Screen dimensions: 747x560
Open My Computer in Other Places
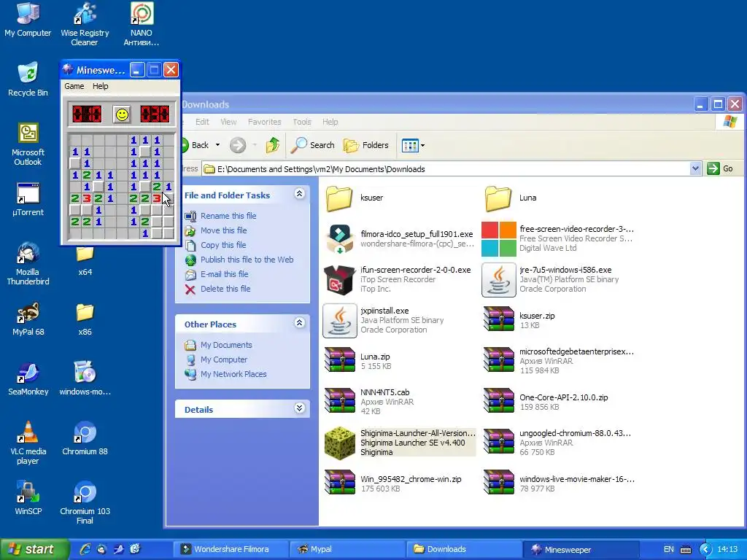click(224, 359)
